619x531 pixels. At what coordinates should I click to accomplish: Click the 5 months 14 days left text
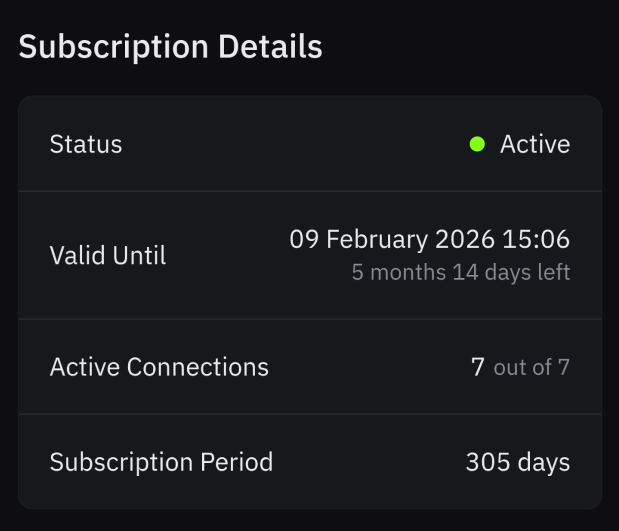pyautogui.click(x=460, y=272)
